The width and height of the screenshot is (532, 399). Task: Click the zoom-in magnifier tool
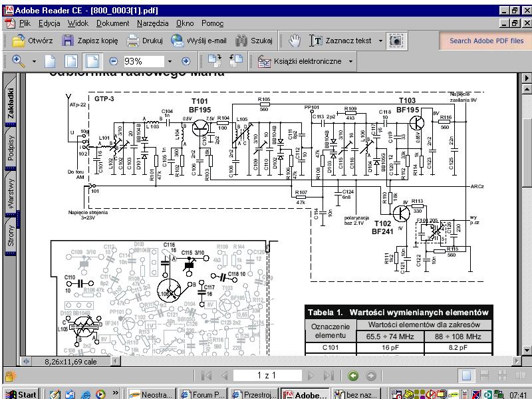click(19, 61)
